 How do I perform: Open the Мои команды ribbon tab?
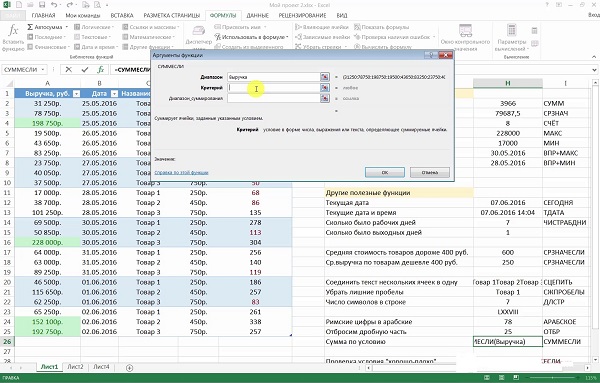click(x=83, y=16)
